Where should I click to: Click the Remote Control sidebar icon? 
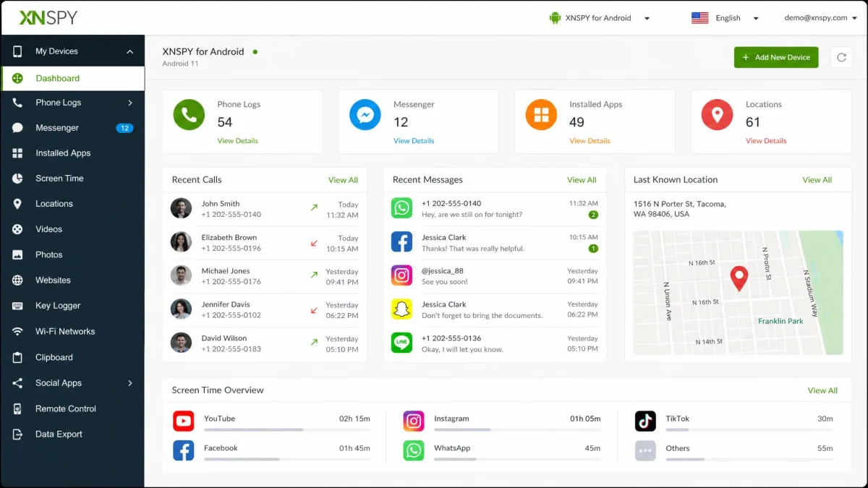[x=18, y=408]
